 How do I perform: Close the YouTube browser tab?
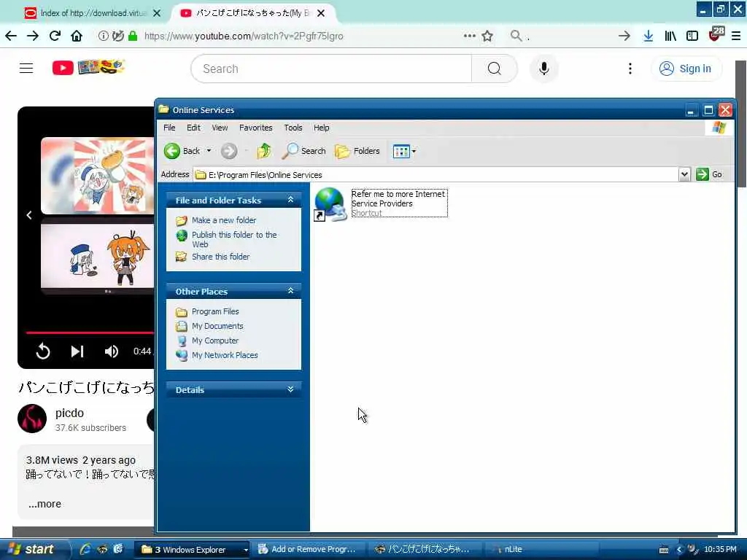click(321, 13)
